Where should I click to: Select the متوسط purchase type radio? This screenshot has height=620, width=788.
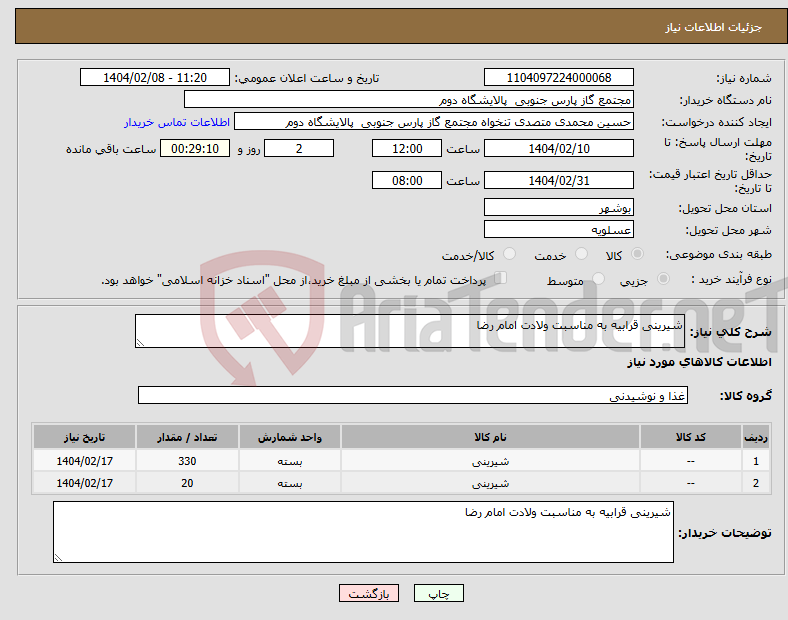(599, 278)
